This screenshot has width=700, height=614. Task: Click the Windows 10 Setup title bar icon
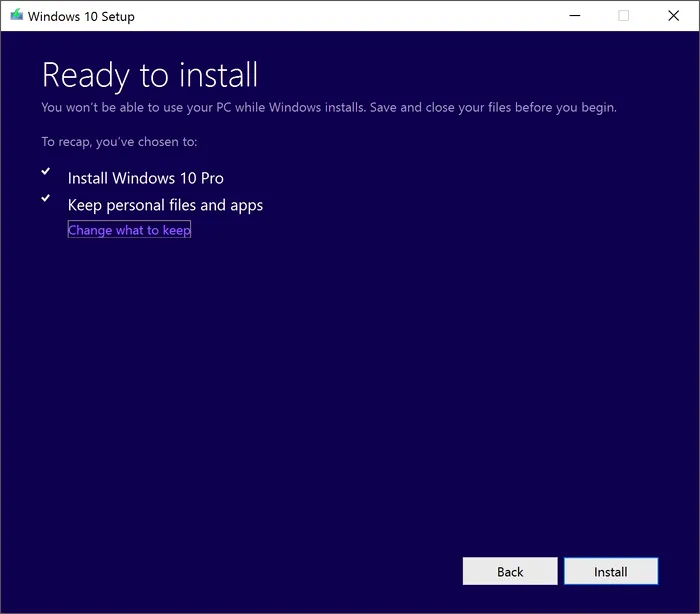pyautogui.click(x=15, y=16)
